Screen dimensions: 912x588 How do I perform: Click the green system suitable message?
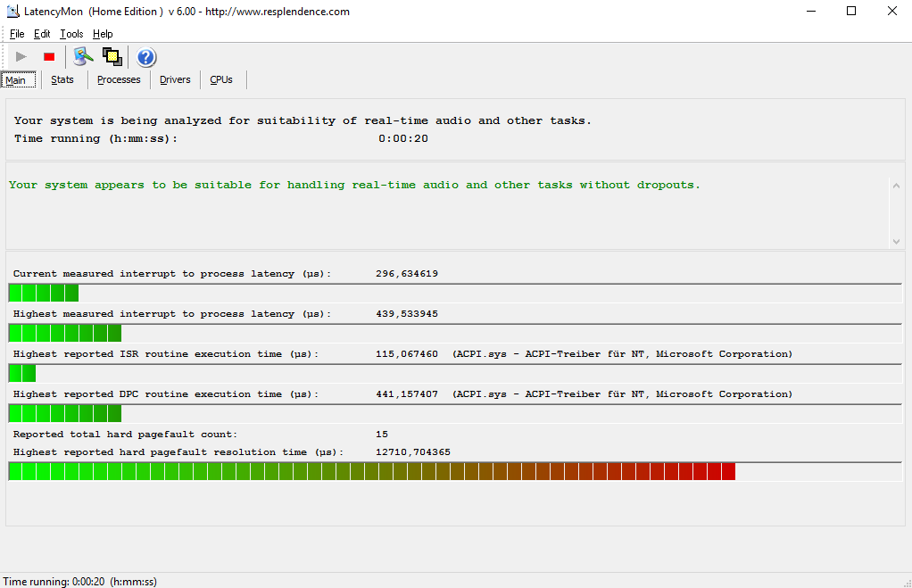pos(354,185)
